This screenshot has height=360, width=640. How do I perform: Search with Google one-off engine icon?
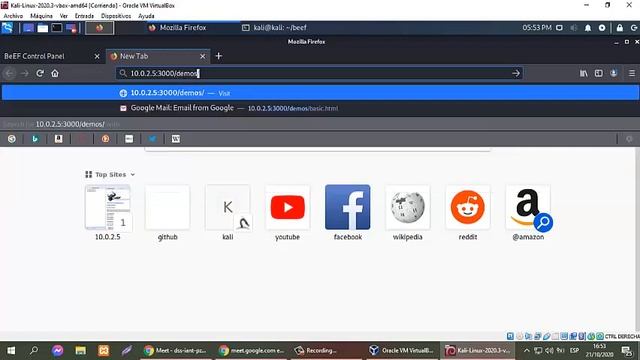tap(12, 139)
